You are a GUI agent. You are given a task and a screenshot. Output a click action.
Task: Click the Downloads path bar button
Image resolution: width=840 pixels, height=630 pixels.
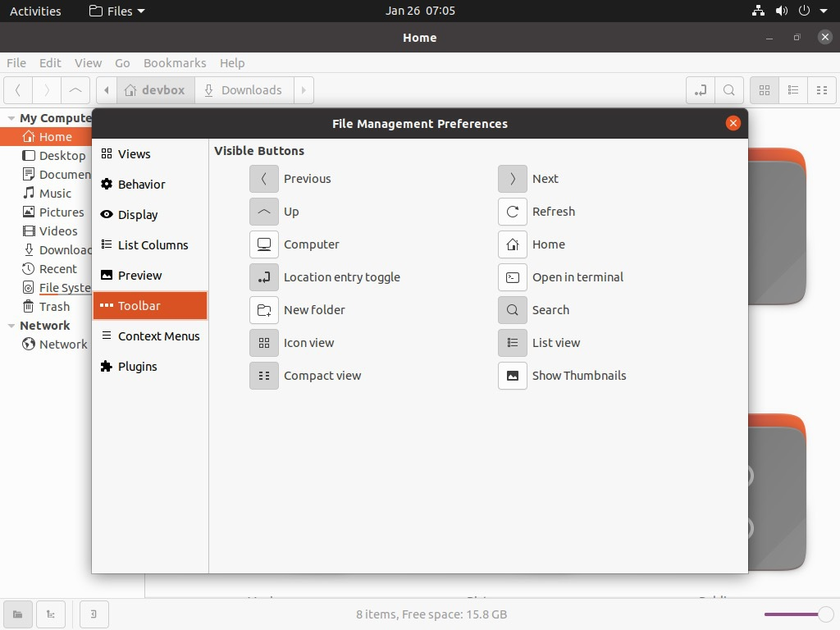coord(243,90)
